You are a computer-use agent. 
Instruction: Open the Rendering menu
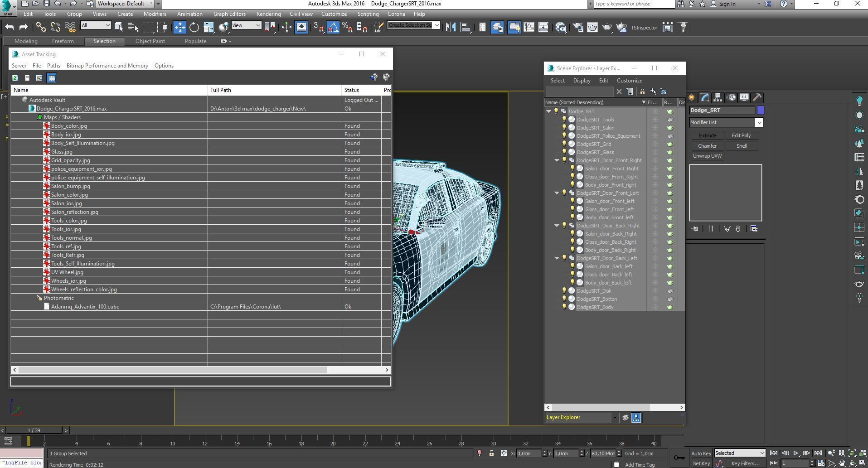click(268, 14)
